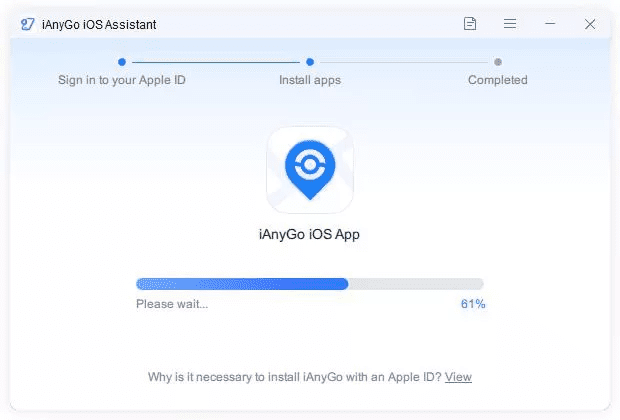Screen dimensions: 620x420
Task: Open the hamburger menu
Action: pos(510,24)
